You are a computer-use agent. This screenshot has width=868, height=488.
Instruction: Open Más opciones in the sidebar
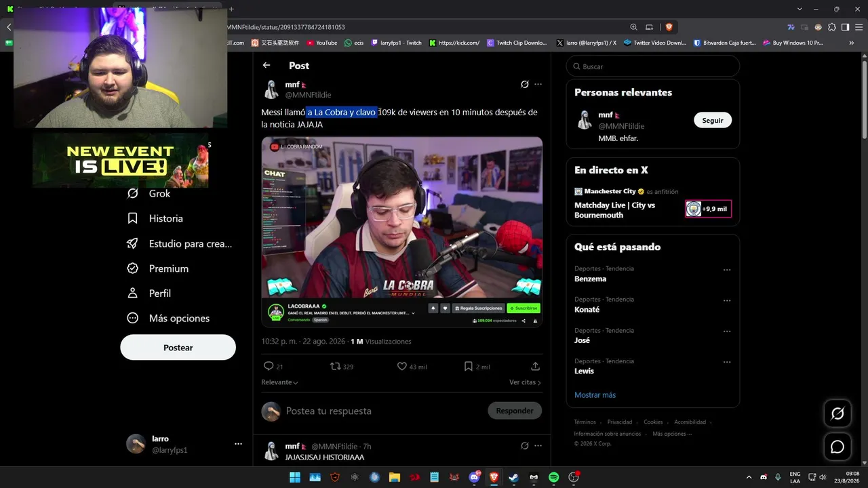[169, 318]
